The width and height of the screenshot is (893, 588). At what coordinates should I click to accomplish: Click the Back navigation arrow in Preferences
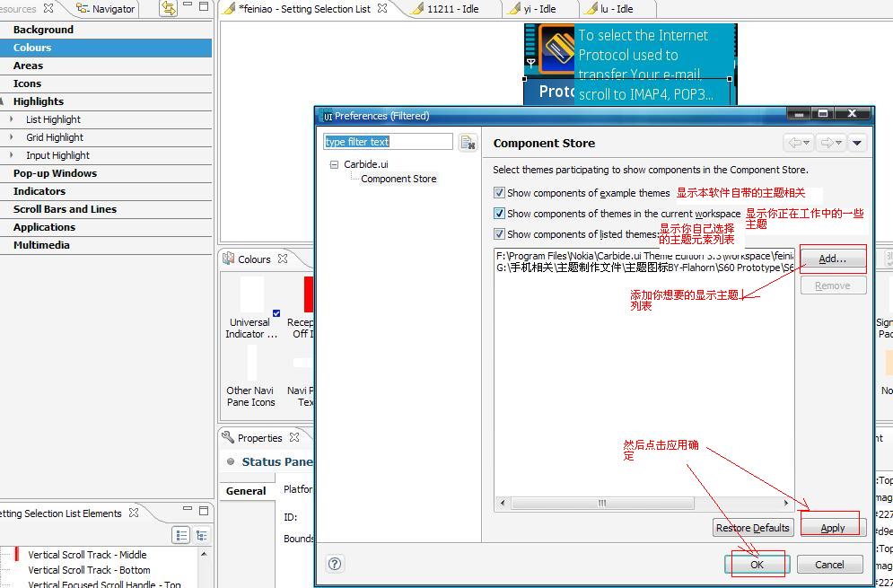[799, 143]
